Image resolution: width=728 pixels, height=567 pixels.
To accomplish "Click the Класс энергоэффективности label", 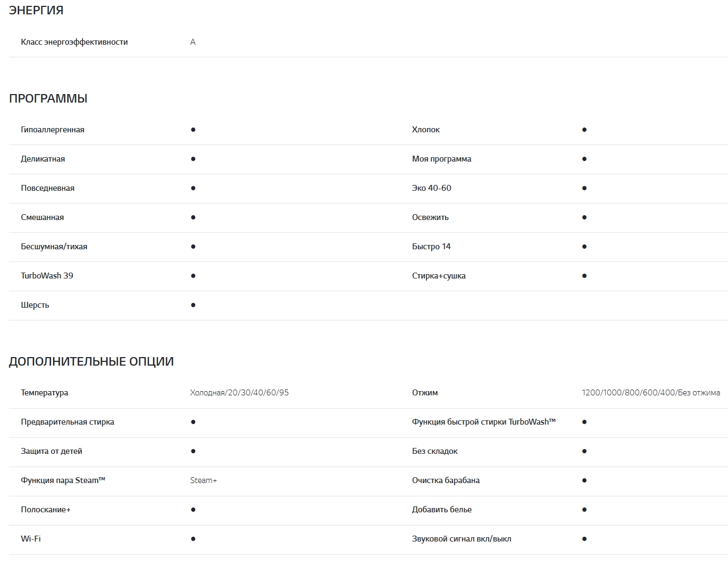I will (x=74, y=42).
